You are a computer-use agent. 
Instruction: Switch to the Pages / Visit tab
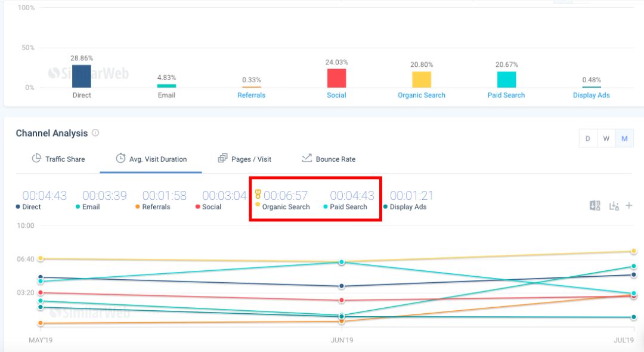click(244, 159)
